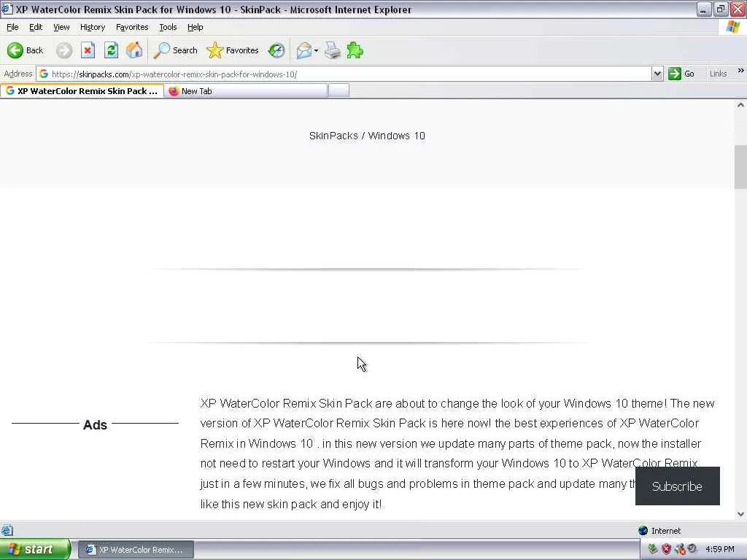Open Safely Remove Hardware tray icon
The image size is (747, 560).
(x=652, y=549)
